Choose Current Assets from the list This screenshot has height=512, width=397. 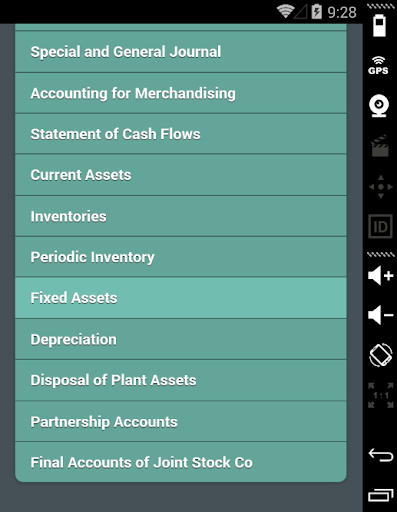[x=181, y=175]
